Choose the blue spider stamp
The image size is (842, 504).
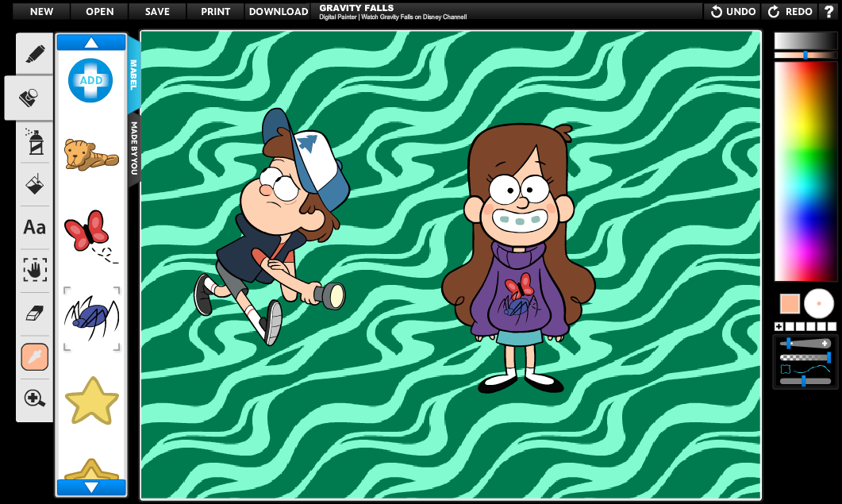pos(91,319)
